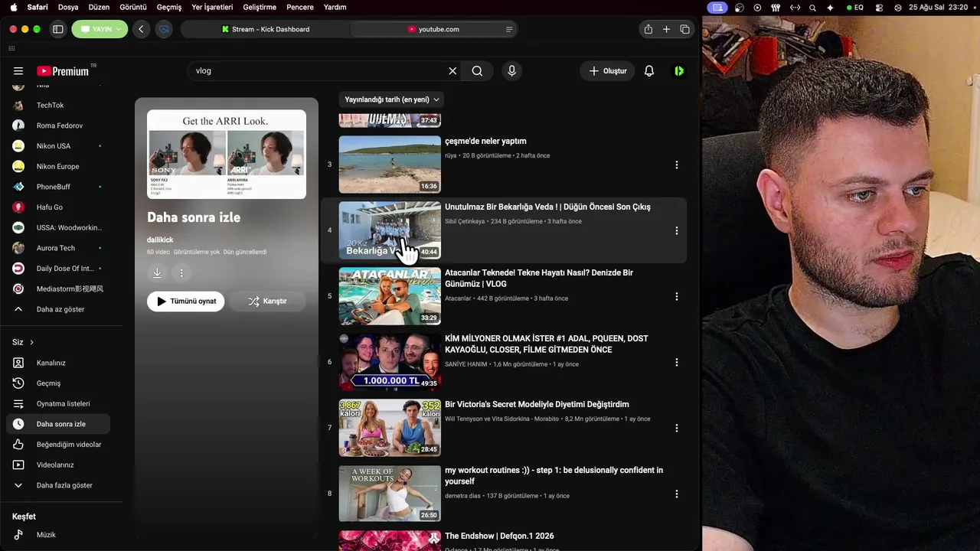Image resolution: width=980 pixels, height=551 pixels.
Task: Open the Geliştirme menu
Action: pos(260,7)
